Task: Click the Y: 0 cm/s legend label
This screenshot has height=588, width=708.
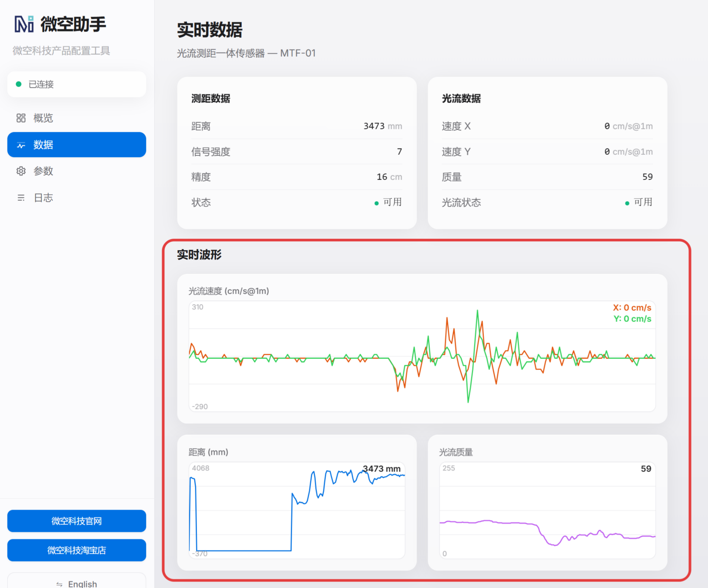Action: (x=632, y=319)
